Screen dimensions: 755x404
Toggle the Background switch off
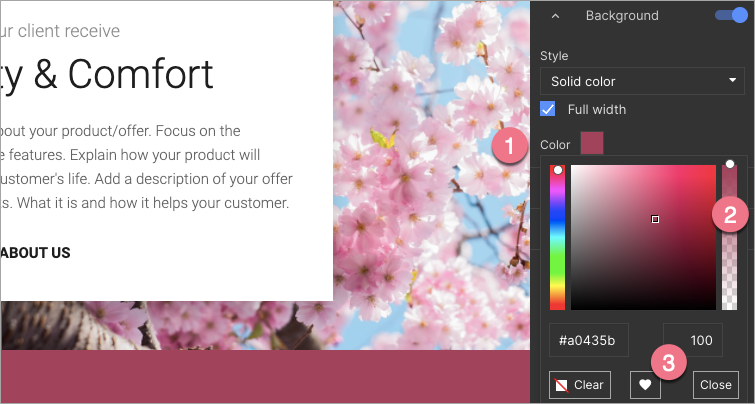(x=732, y=15)
